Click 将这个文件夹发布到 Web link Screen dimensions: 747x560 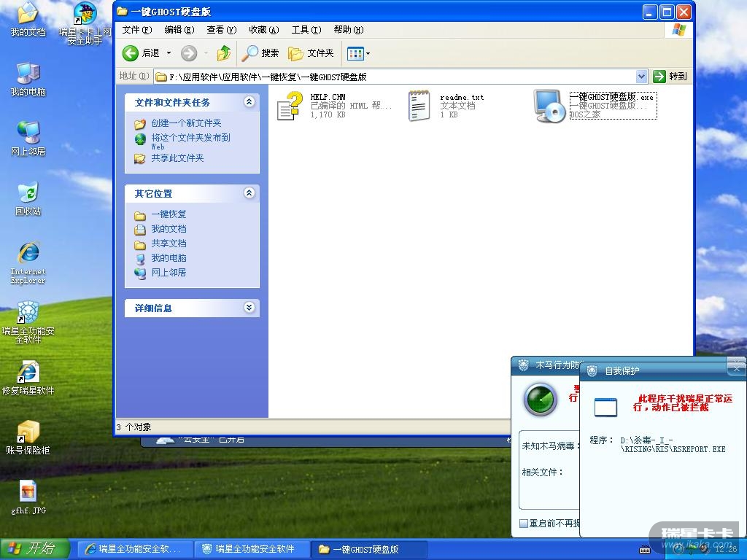tap(190, 141)
